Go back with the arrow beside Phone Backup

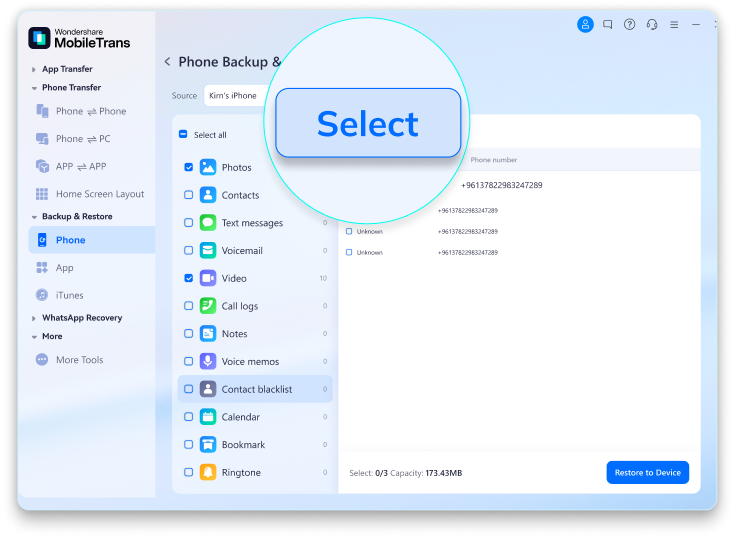click(x=167, y=61)
